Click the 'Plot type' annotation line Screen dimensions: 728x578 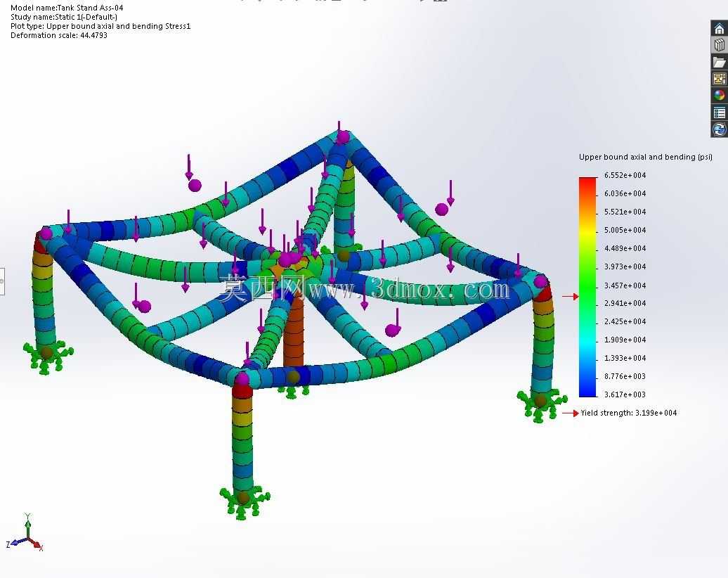pyautogui.click(x=100, y=26)
